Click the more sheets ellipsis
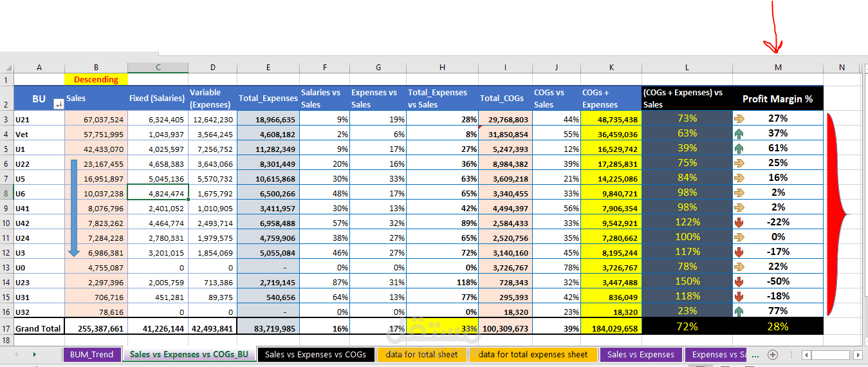Image resolution: width=868 pixels, height=367 pixels. tap(755, 355)
